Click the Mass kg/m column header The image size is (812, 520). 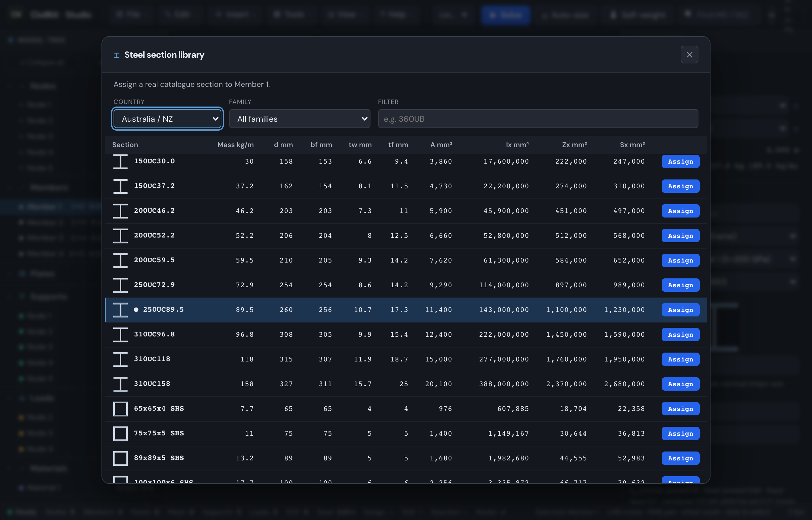click(235, 145)
